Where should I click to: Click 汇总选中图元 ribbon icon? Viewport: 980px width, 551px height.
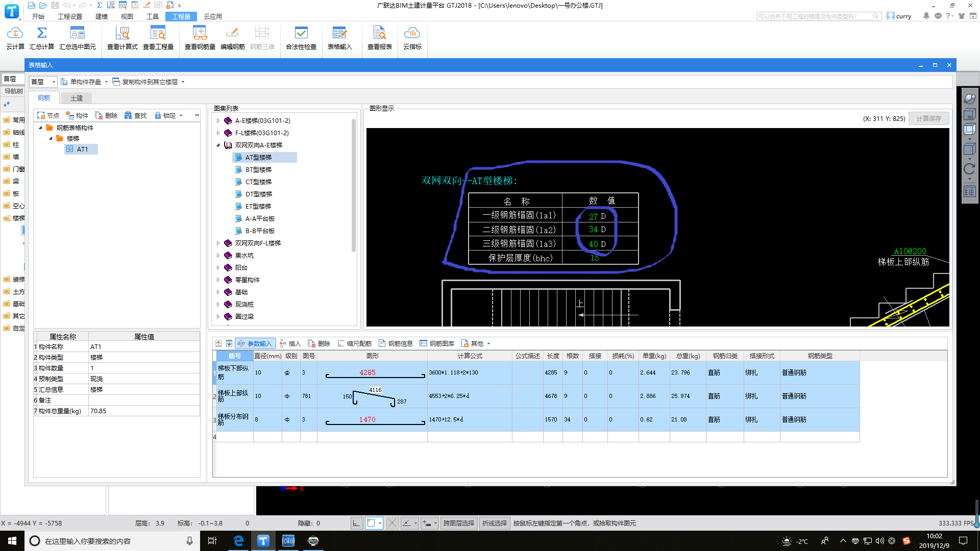point(78,38)
